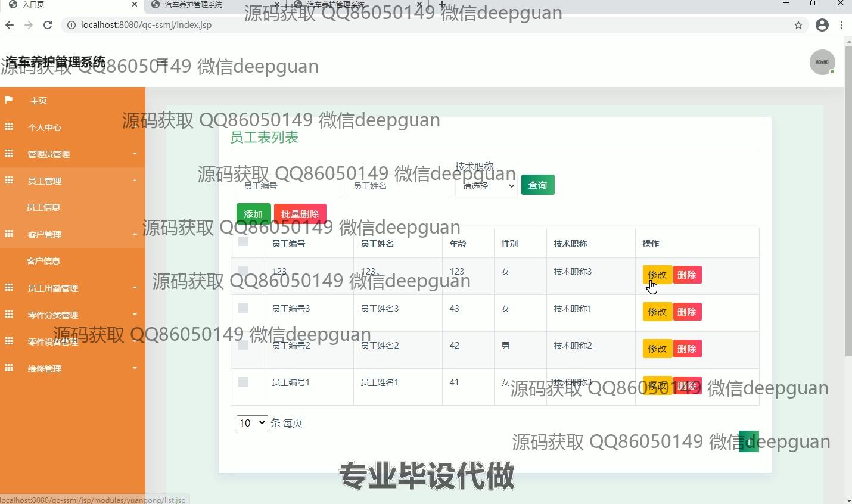Image resolution: width=852 pixels, height=504 pixels.
Task: Go back using browser back arrow
Action: point(10,25)
